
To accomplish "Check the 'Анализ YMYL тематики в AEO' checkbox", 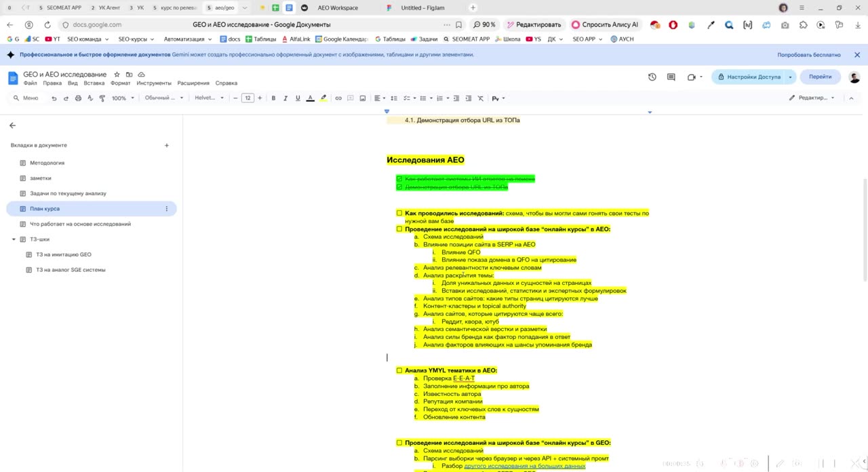I will tap(399, 370).
